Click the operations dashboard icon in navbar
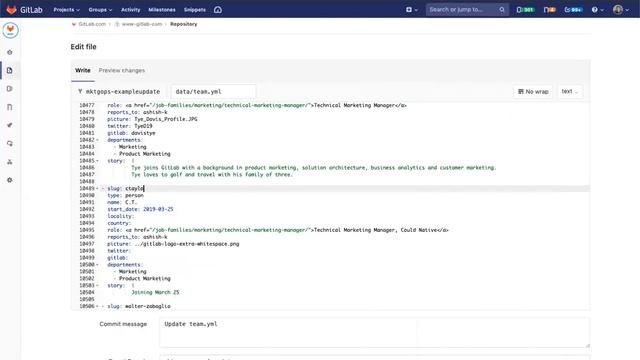Screen dimensions: 640x360 pos(218,9)
